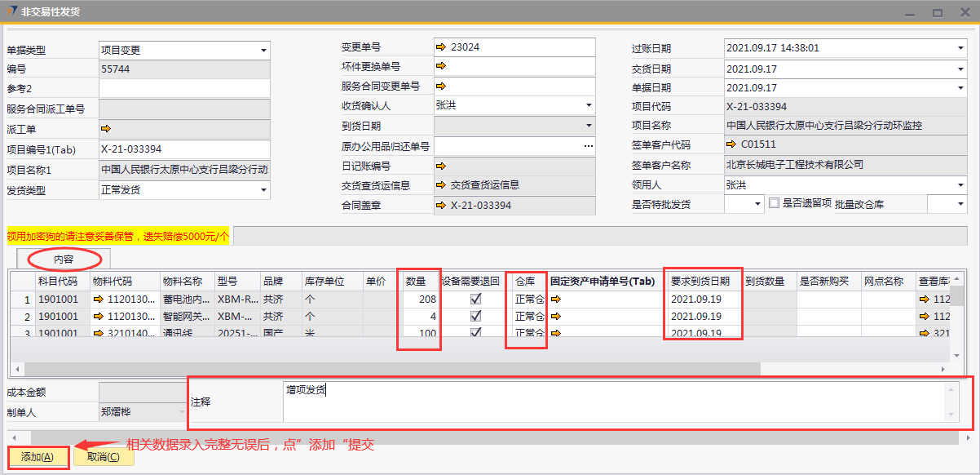The width and height of the screenshot is (980, 475).
Task: Switch to the 内容 tab
Action: [x=64, y=260]
